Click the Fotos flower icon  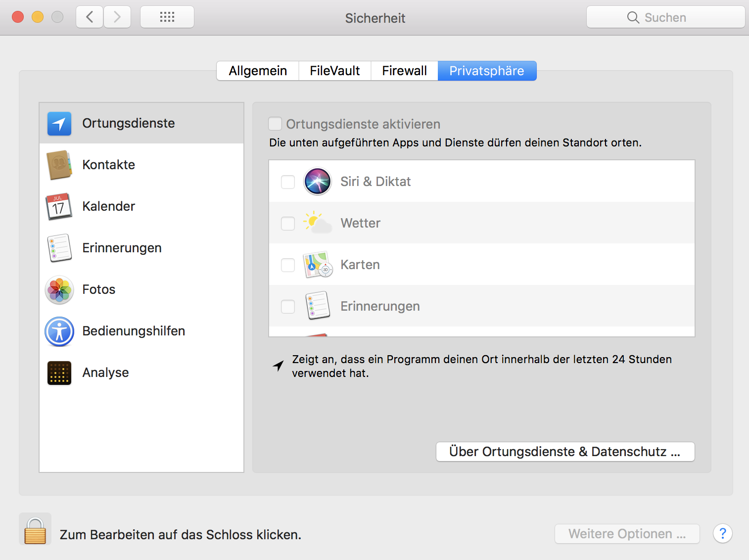point(59,290)
